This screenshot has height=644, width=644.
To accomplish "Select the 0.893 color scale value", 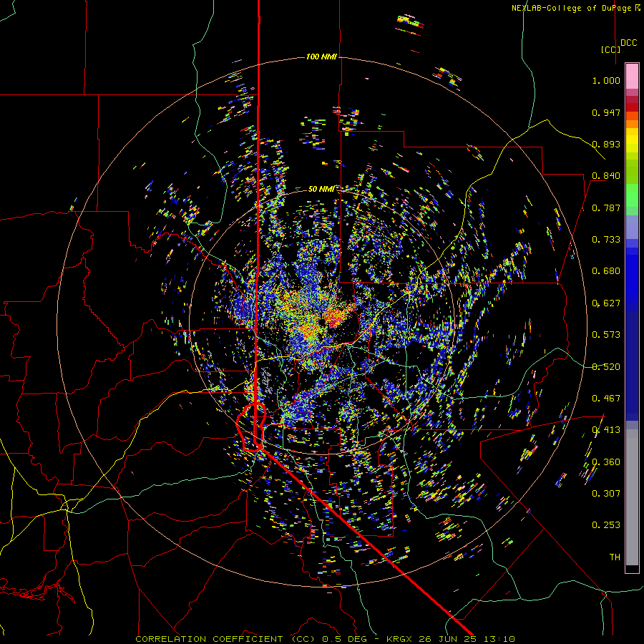I will click(606, 144).
